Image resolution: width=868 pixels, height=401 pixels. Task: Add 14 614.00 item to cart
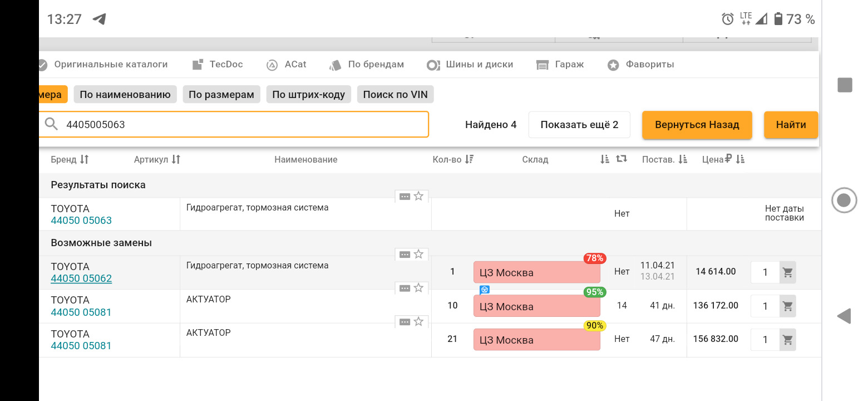(788, 272)
